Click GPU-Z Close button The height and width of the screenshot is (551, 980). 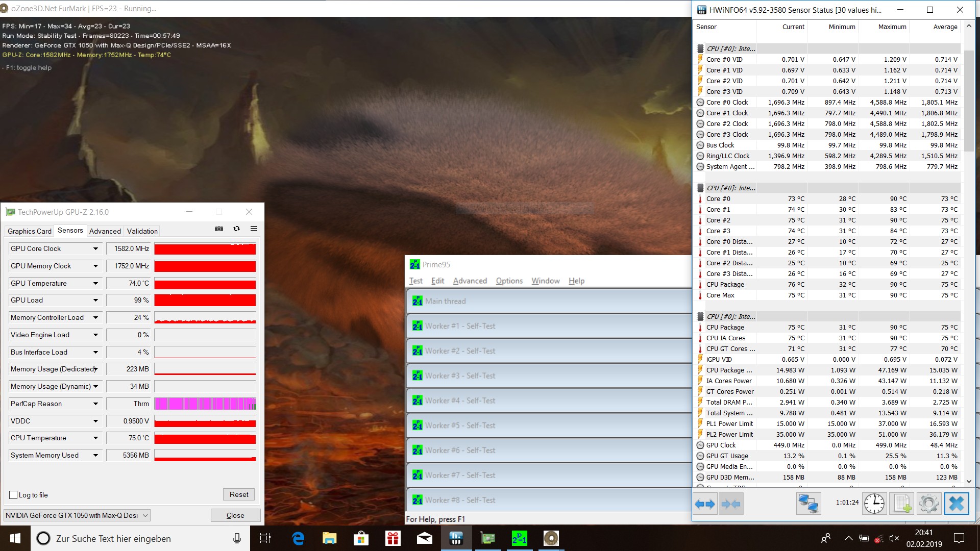coord(235,515)
